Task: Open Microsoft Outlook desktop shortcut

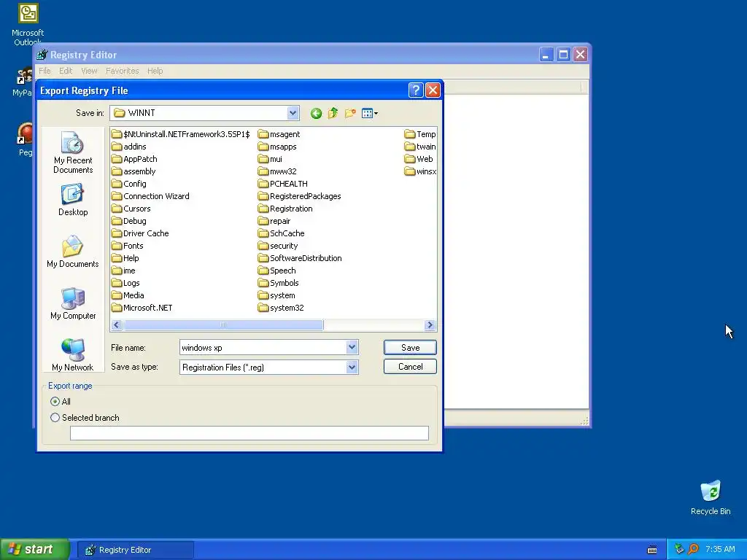Action: click(28, 24)
